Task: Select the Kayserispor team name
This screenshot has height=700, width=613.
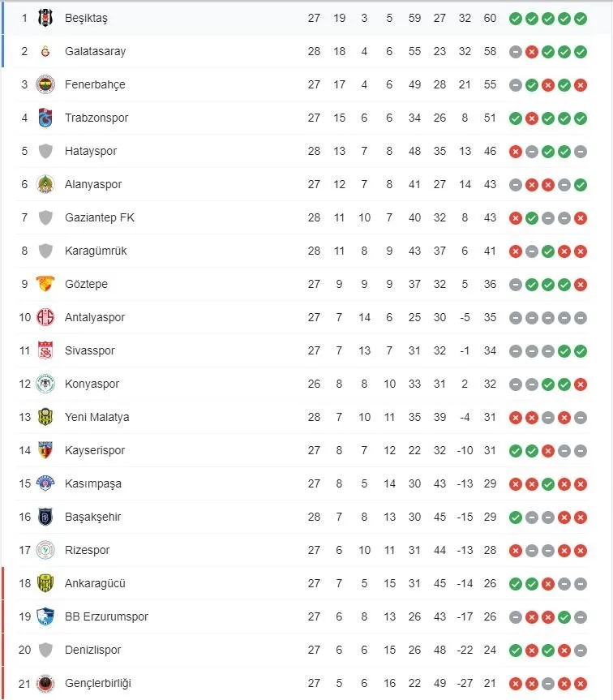Action: [x=95, y=450]
